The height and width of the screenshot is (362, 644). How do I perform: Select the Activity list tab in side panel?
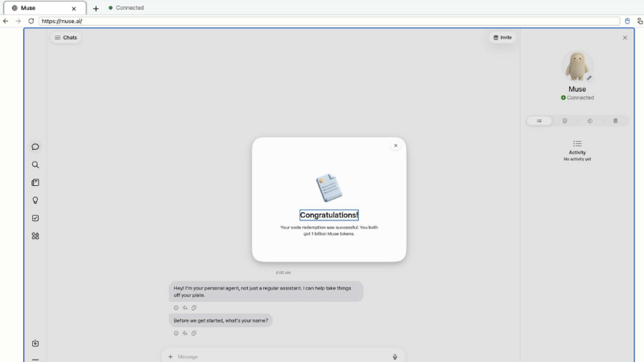[539, 121]
